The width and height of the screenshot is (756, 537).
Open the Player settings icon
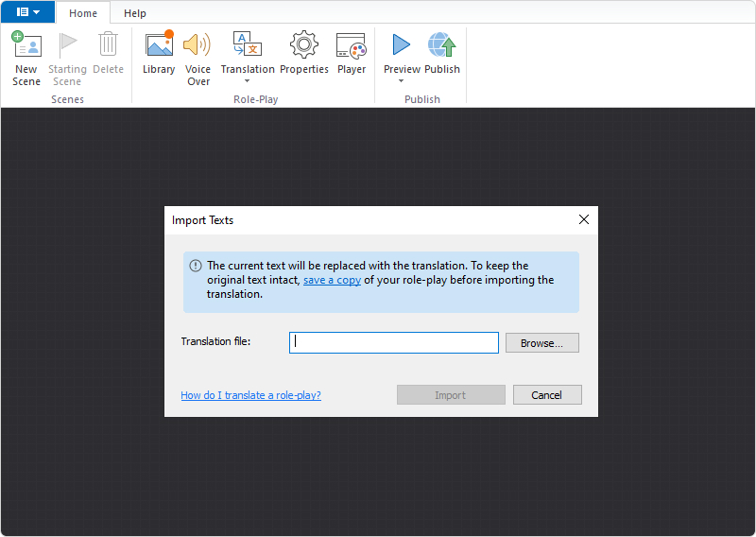[x=351, y=45]
